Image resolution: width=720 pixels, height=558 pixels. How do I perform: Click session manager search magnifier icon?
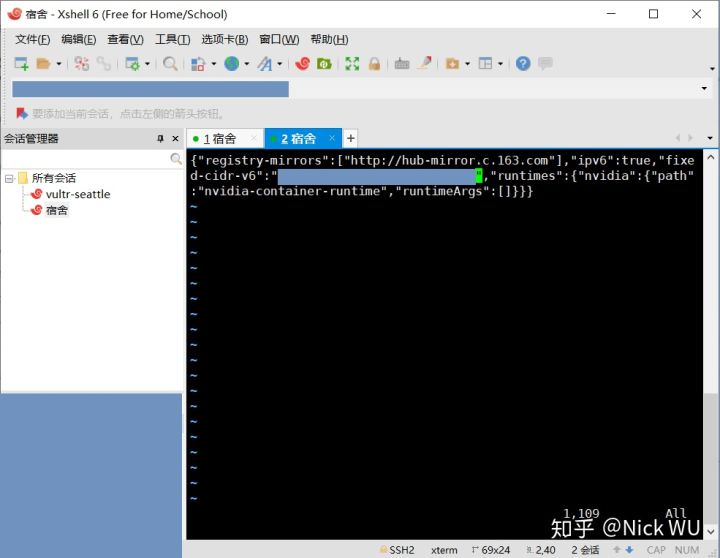(176, 159)
